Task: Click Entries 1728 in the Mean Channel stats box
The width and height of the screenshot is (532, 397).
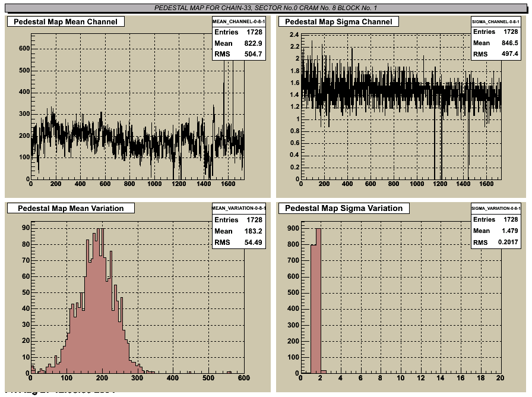Action: [239, 32]
